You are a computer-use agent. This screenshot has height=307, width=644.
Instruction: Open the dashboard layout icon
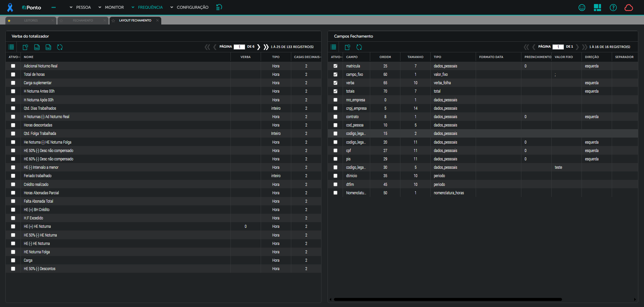pyautogui.click(x=597, y=7)
